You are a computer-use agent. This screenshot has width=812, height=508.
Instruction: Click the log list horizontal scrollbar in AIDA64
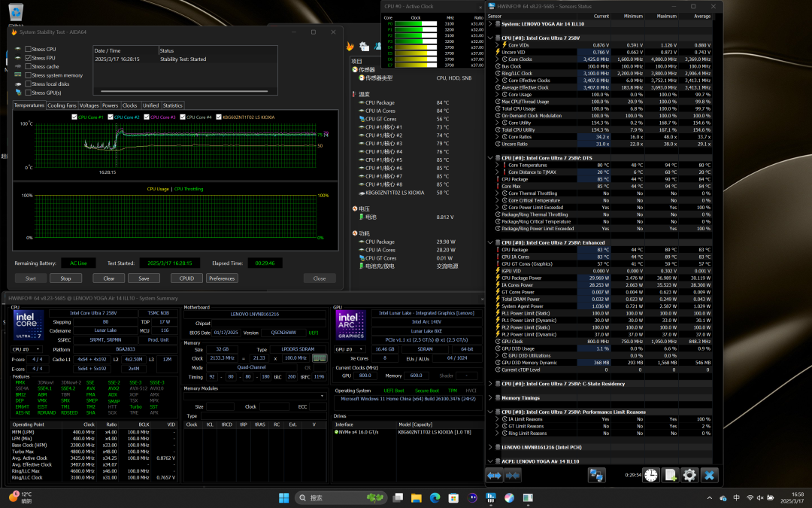(x=184, y=91)
